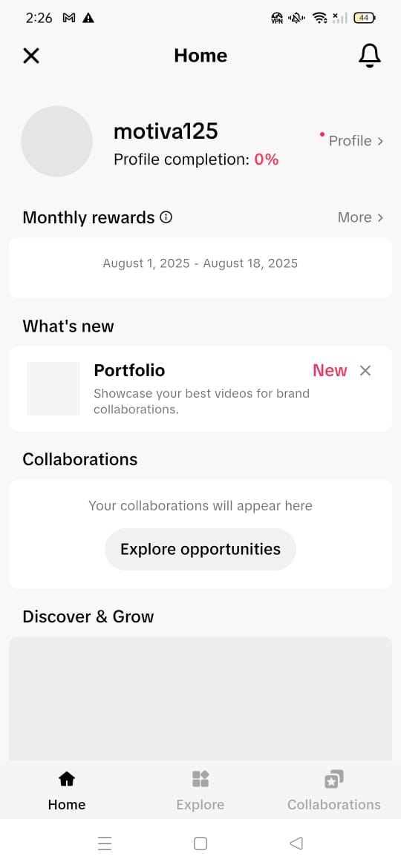Tap the motiva125 username
This screenshot has width=401, height=868.
[x=166, y=131]
